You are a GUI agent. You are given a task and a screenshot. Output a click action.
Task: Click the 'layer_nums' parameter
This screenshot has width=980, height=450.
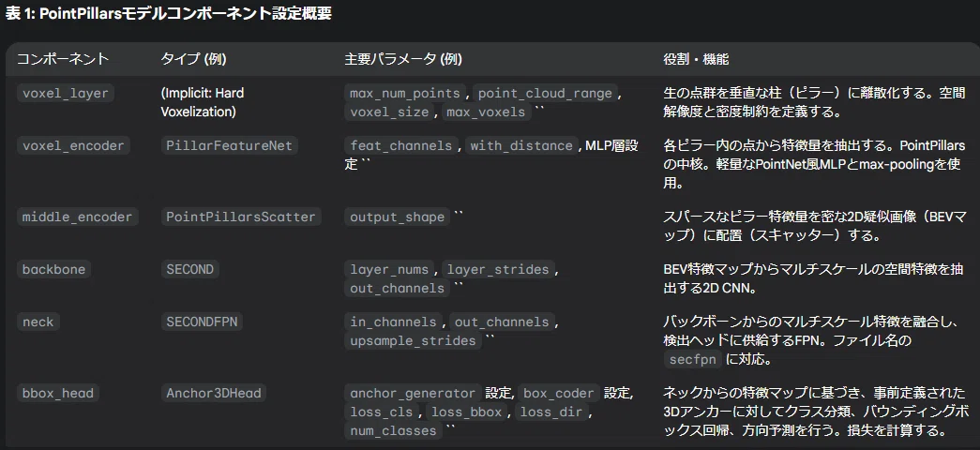pos(389,269)
